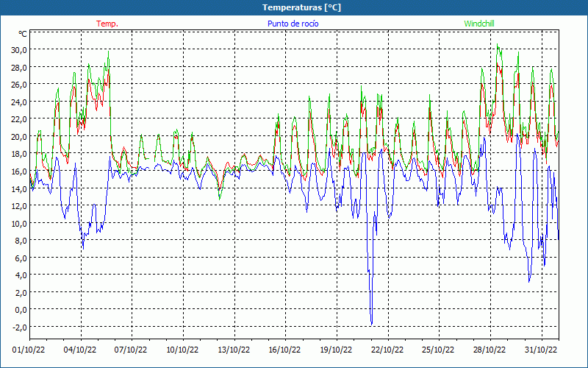Click the 25/10/22 date label
Image resolution: width=588 pixels, height=368 pixels.
pos(438,350)
